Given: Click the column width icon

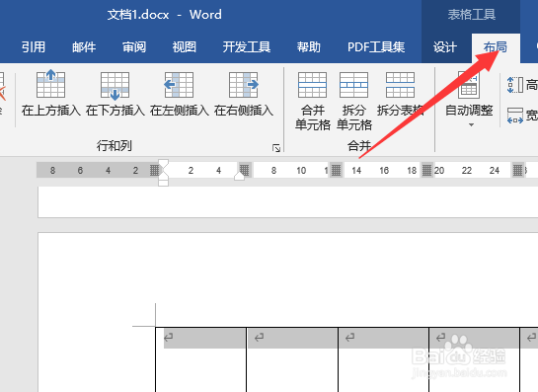Looking at the screenshot, I should 515,116.
